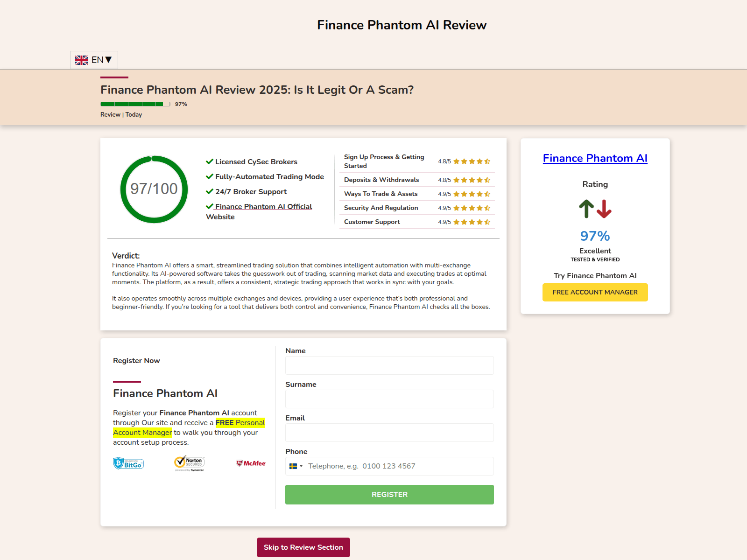
Task: Focus the Name input field
Action: click(389, 365)
